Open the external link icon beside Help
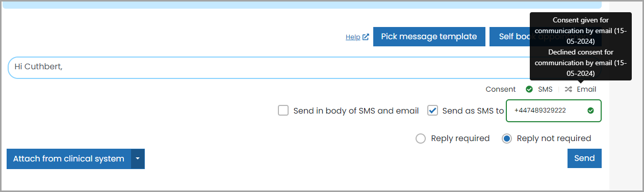 [366, 37]
